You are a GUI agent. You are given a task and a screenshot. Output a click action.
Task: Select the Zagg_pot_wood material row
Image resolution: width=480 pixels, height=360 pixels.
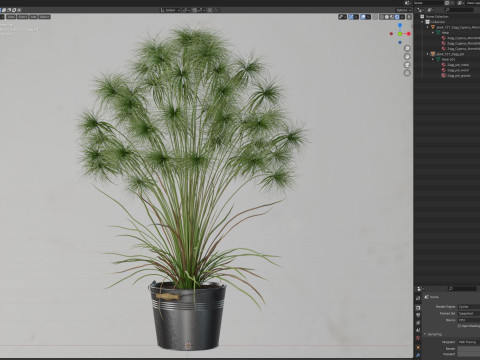click(x=458, y=70)
